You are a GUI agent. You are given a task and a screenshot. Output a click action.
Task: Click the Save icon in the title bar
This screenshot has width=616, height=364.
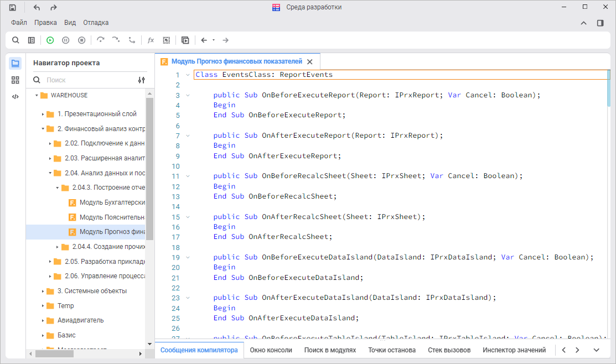pos(13,7)
